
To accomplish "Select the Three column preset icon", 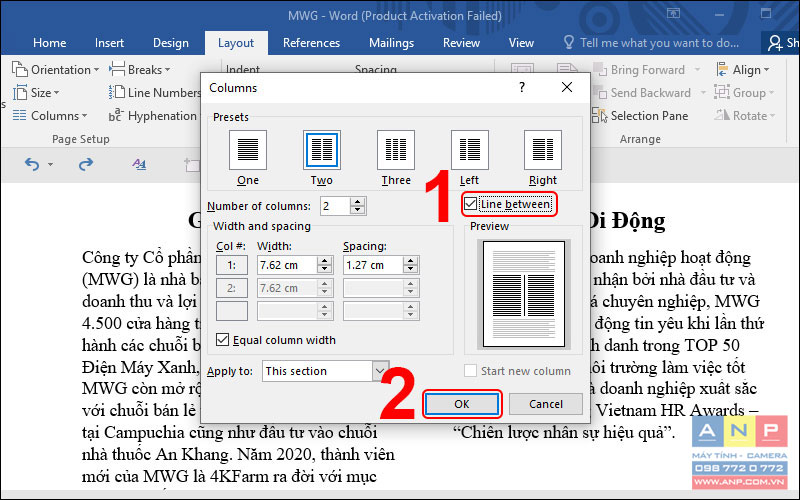I will [x=395, y=149].
